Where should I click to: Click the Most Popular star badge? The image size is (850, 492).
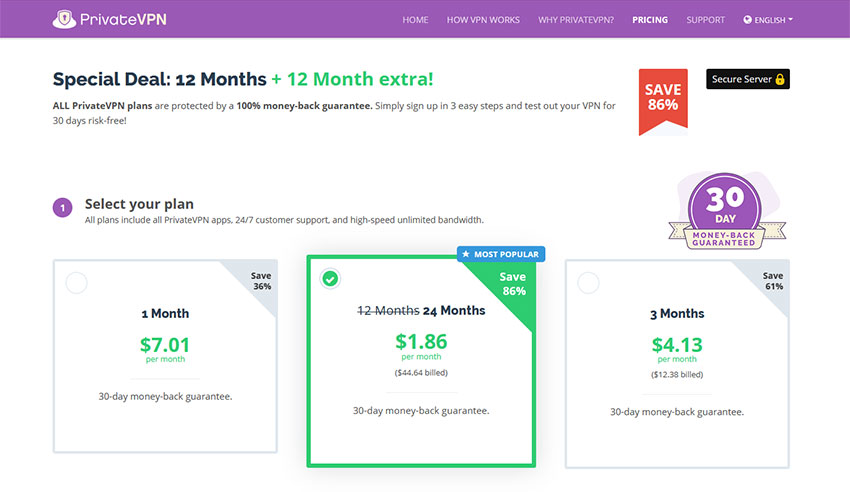tap(501, 254)
